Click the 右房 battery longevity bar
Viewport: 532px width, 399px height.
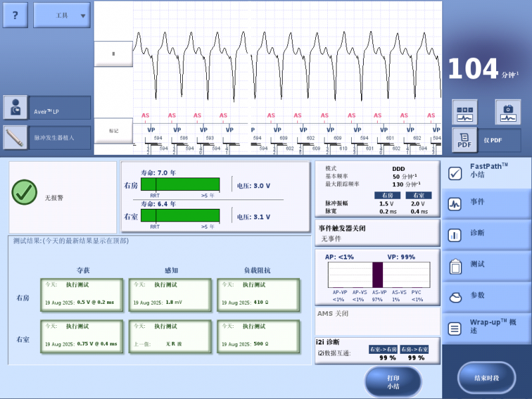click(x=180, y=184)
